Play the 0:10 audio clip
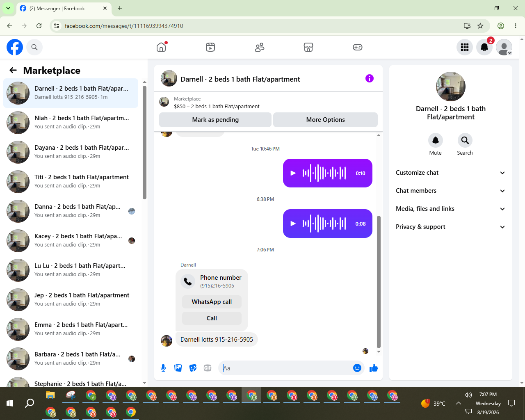The image size is (525, 420). coord(293,173)
